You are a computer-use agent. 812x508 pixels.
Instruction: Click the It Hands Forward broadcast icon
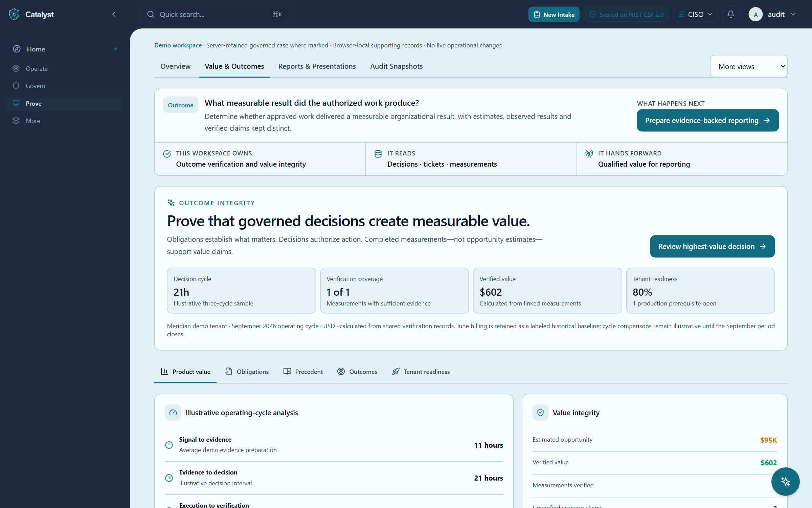[589, 154]
